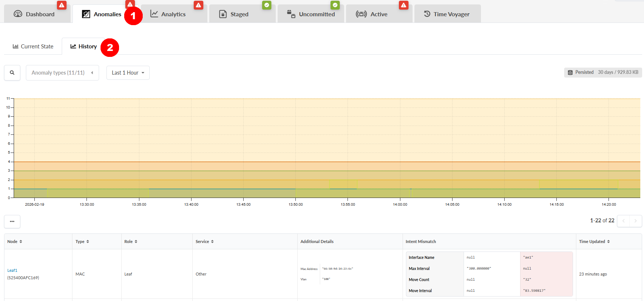Click the 13:30:00 tick on the chart axis
The height and width of the screenshot is (301, 644).
coord(87,204)
